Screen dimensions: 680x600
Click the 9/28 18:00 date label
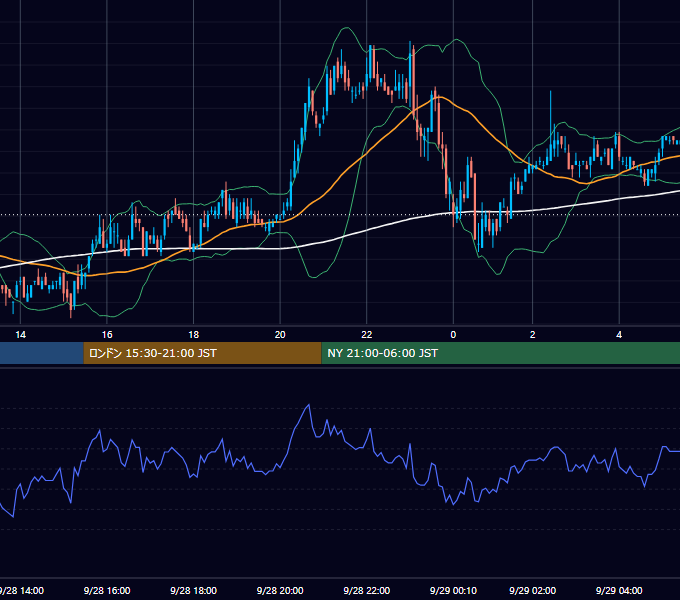(193, 590)
